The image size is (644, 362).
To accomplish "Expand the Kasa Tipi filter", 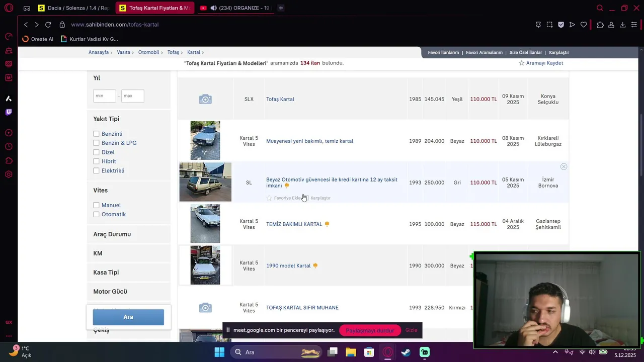I will click(106, 273).
